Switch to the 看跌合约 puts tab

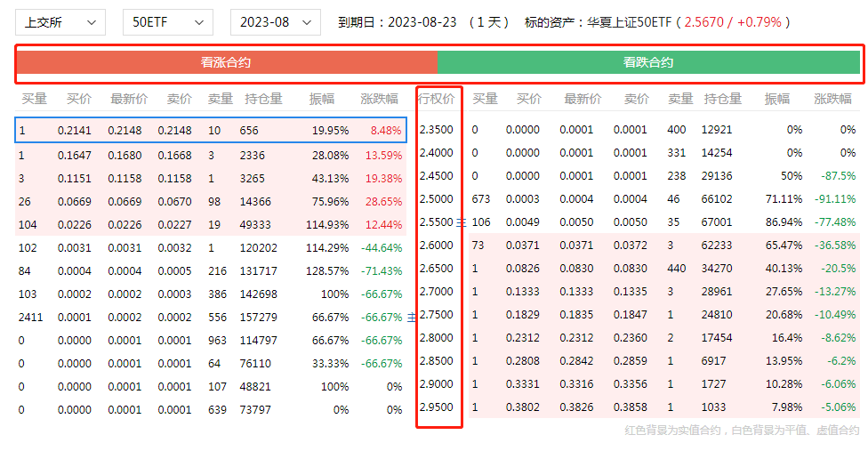point(648,62)
